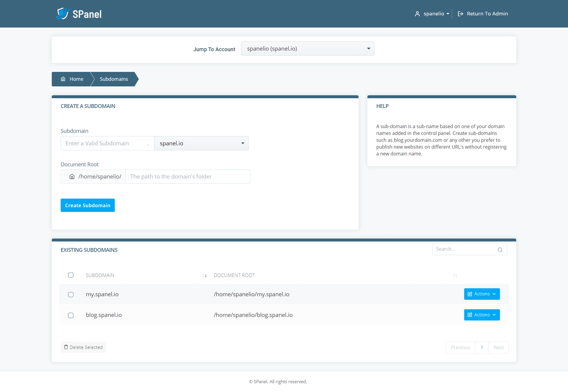This screenshot has width=568, height=392.
Task: Click the blog.spanel.io subdomain text
Action: pos(104,315)
